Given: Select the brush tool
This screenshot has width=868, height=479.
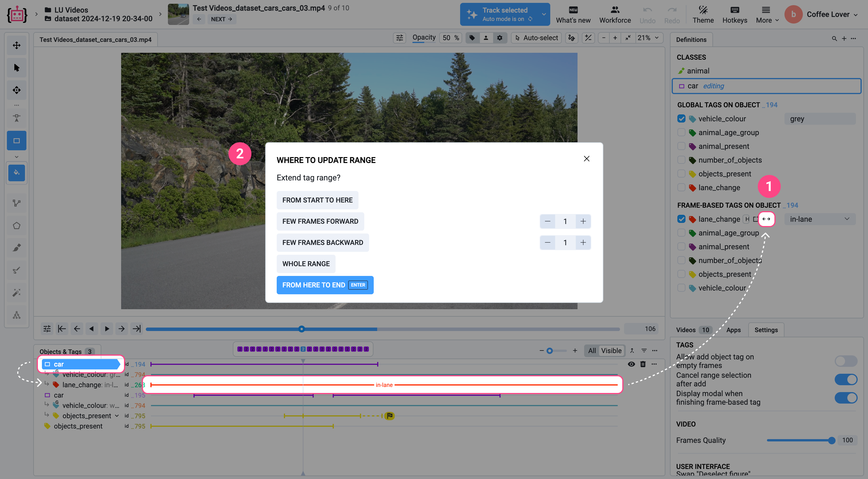Looking at the screenshot, I should [17, 248].
